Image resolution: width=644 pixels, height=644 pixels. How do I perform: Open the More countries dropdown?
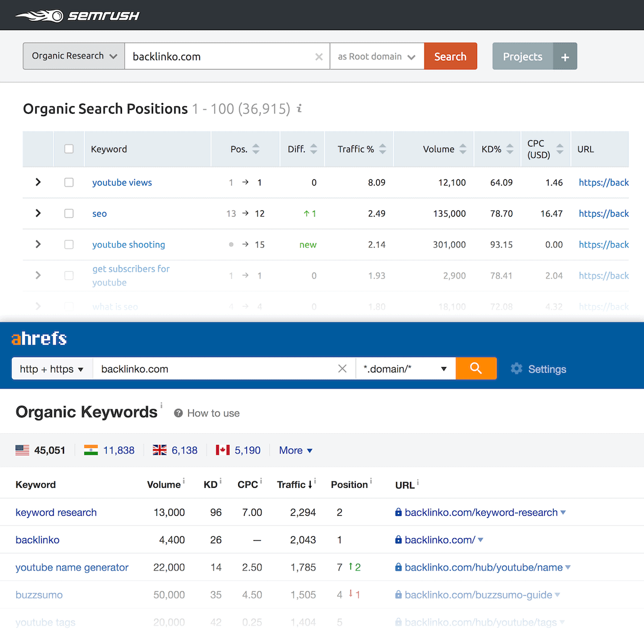(x=296, y=450)
